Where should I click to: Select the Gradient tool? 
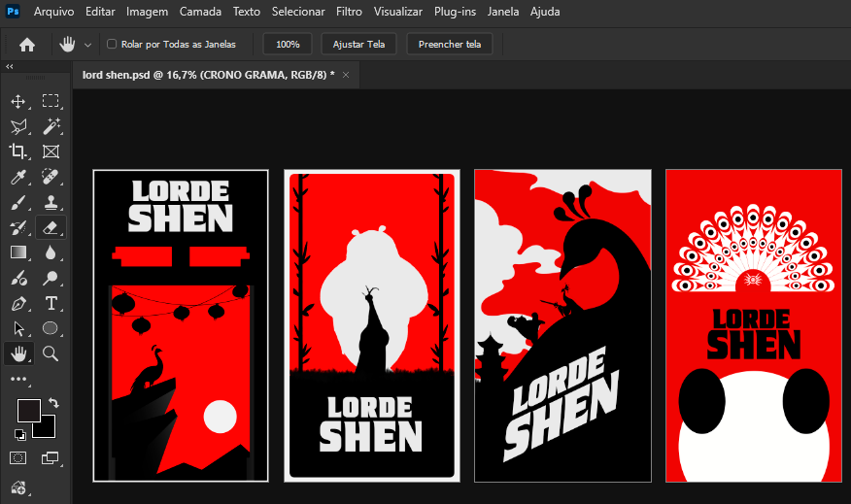[x=18, y=252]
